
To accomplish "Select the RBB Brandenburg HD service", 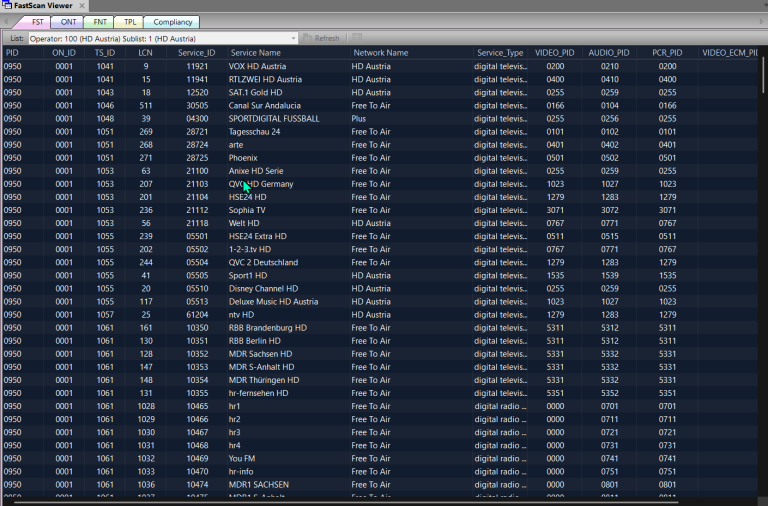I will click(267, 328).
